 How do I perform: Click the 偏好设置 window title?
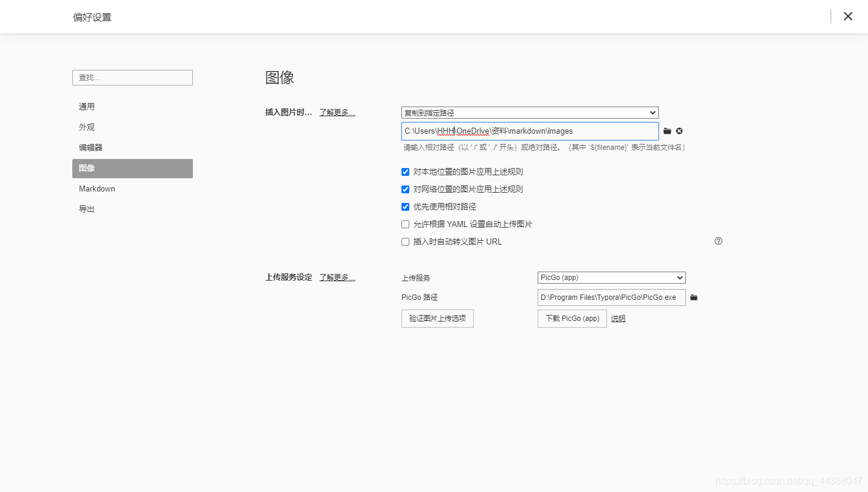pos(92,17)
